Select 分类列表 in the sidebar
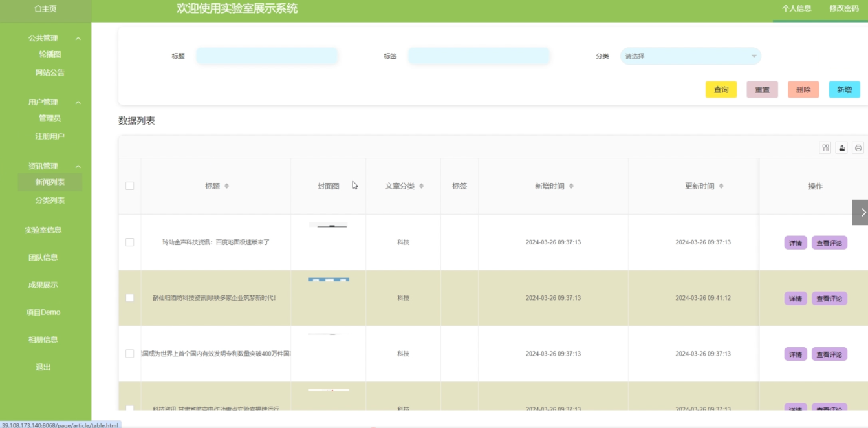 [50, 200]
